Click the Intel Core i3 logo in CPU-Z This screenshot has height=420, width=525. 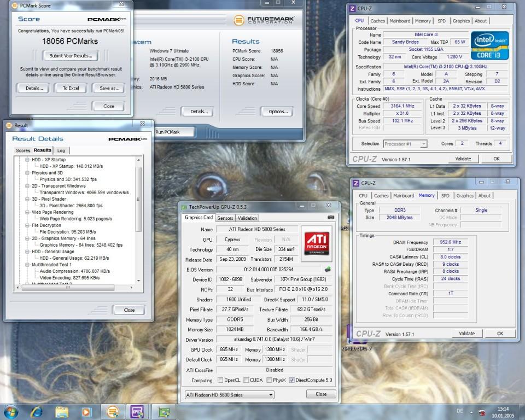[x=489, y=45]
